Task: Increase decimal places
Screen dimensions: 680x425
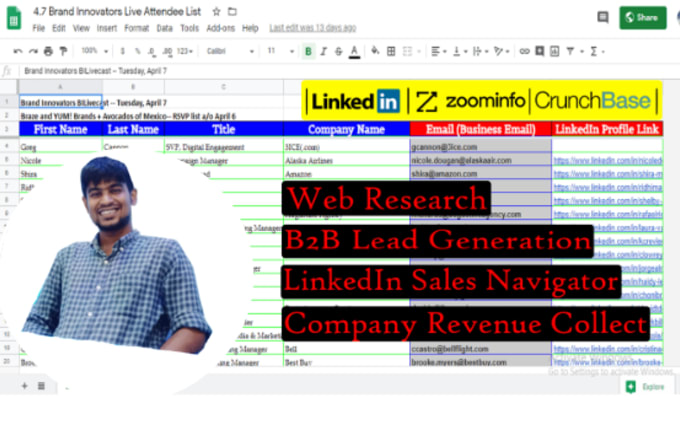Action: tap(167, 51)
